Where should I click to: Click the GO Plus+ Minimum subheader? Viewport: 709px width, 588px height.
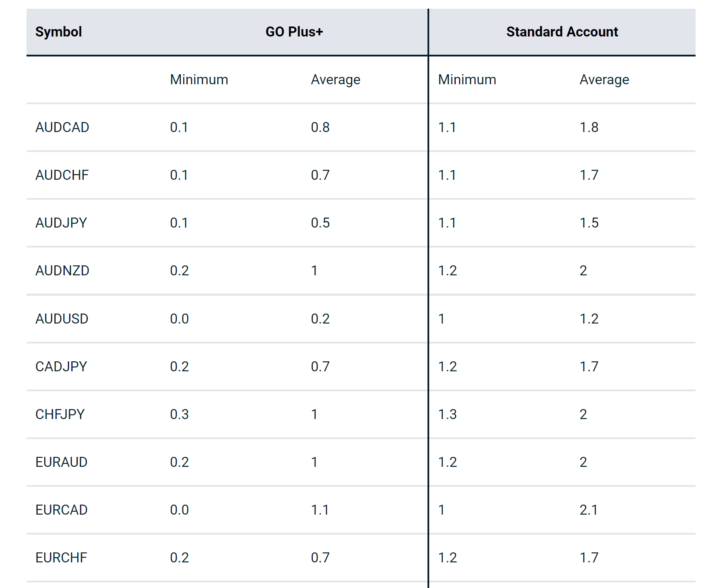199,79
